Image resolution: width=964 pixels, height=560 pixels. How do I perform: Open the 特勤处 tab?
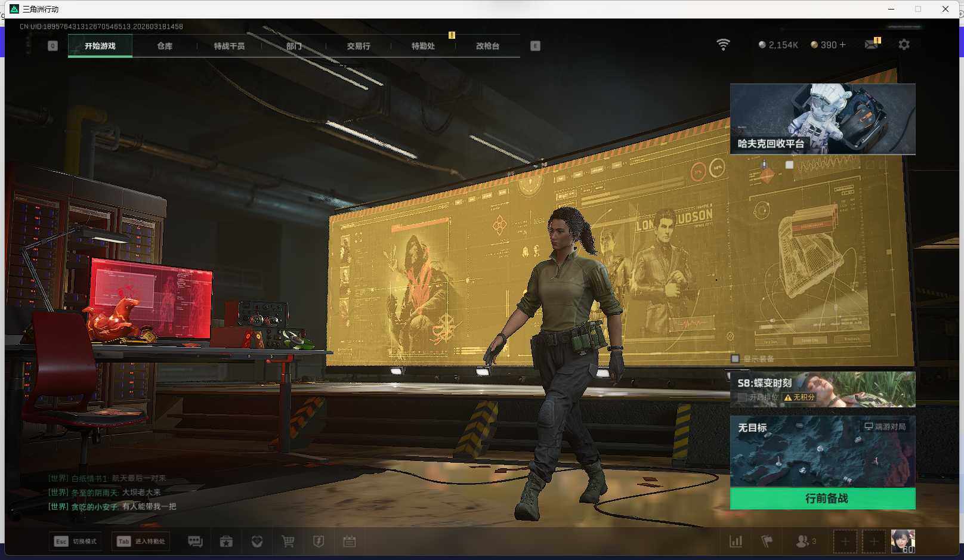(423, 46)
